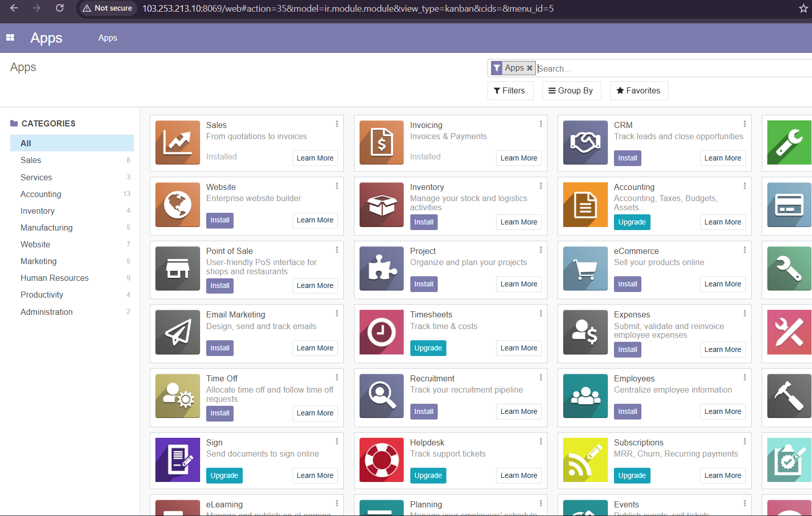The width and height of the screenshot is (812, 516).
Task: Click the Inventory box app icon
Action: click(x=381, y=205)
